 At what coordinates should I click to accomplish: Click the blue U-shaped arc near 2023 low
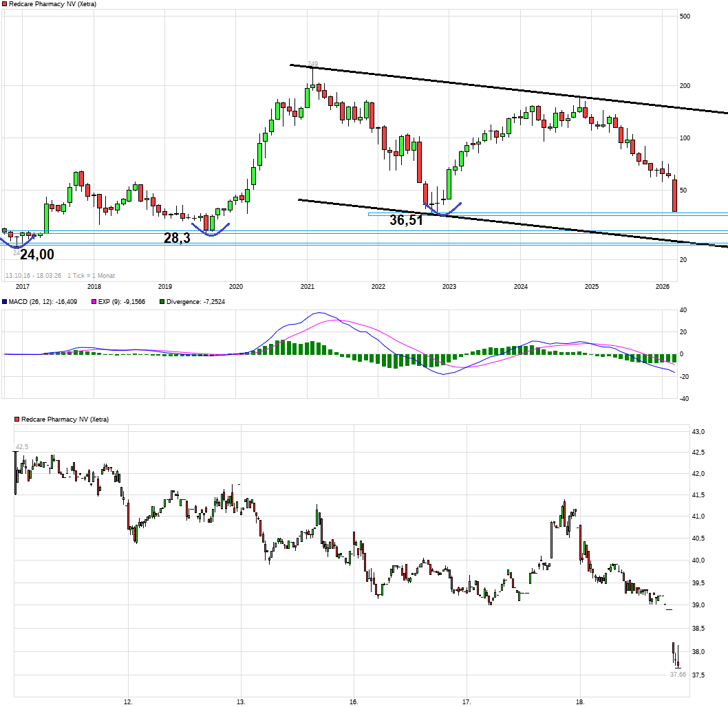tap(442, 210)
